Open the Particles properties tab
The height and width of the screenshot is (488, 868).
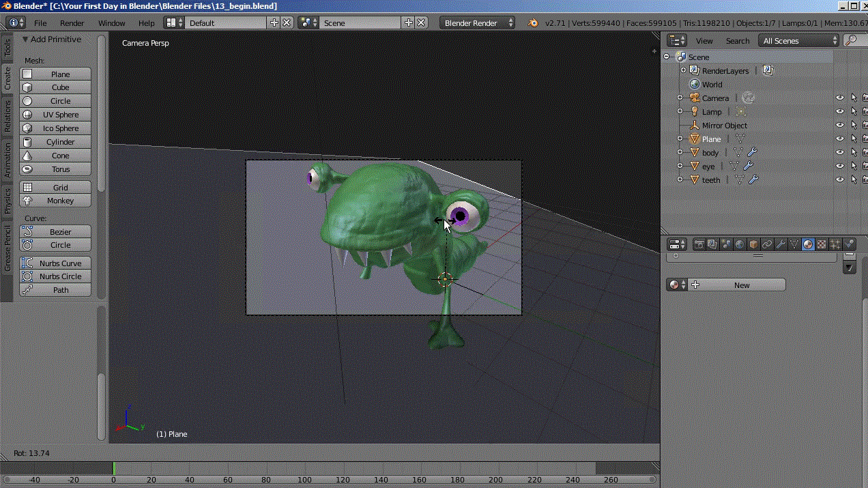(835, 244)
